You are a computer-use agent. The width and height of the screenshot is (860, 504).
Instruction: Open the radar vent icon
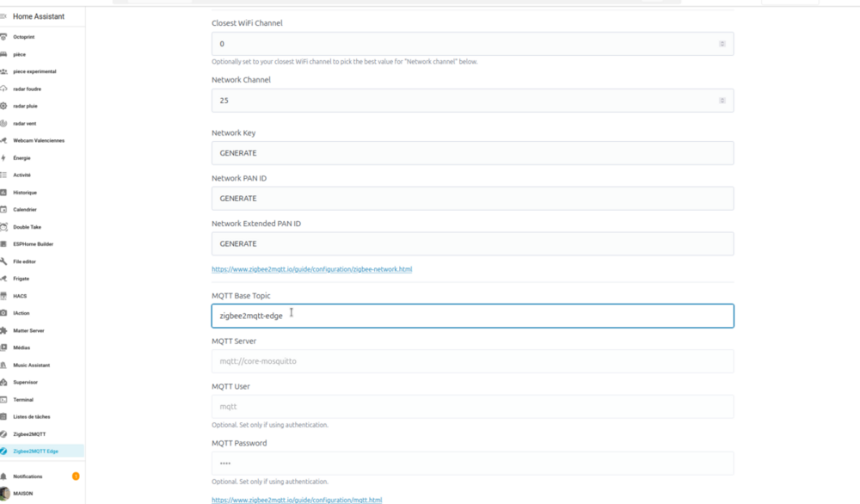click(3, 123)
